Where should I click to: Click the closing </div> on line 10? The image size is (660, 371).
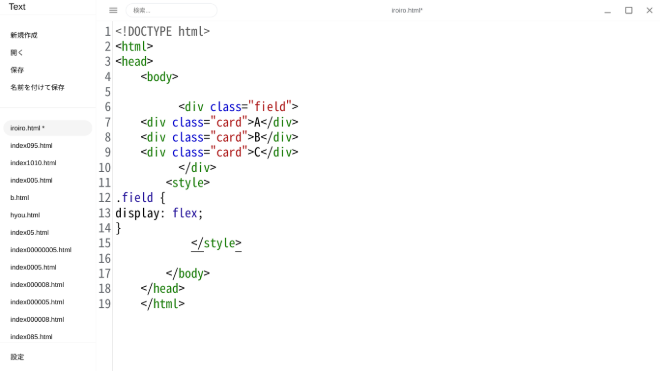[x=197, y=168]
